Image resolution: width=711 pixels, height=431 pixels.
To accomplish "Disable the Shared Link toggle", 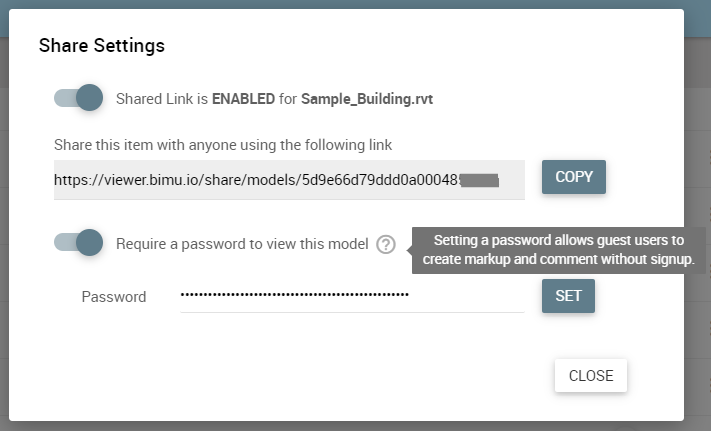I will [78, 97].
